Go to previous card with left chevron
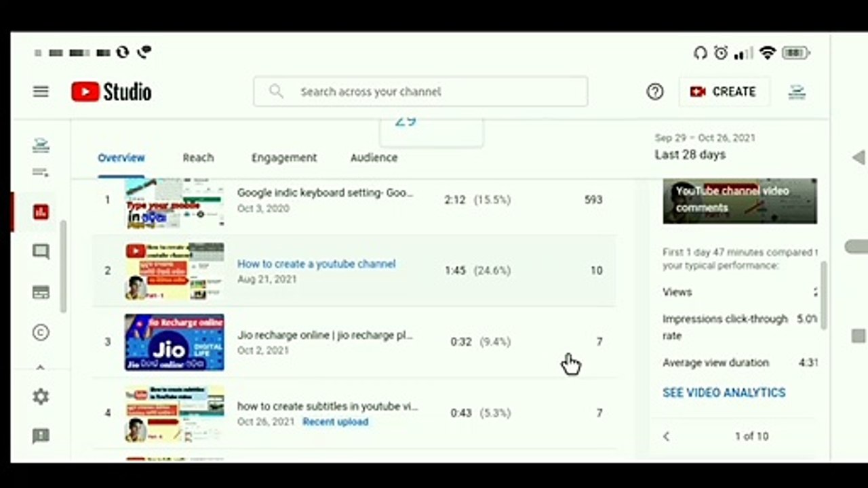The height and width of the screenshot is (488, 868). click(666, 436)
